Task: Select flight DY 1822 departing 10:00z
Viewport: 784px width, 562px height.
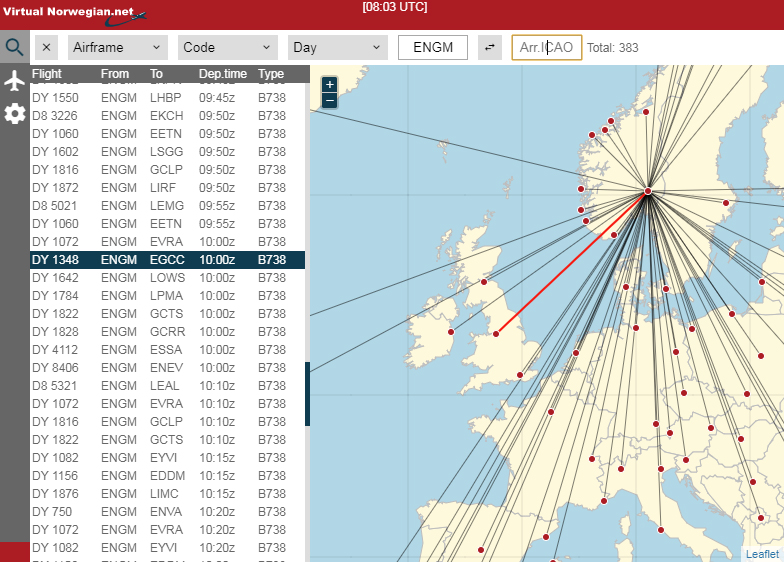Action: [x=168, y=314]
